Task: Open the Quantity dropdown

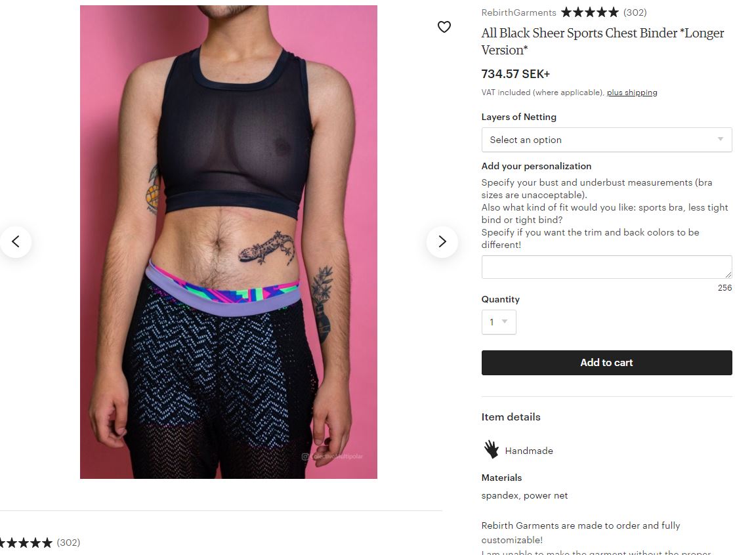Action: [499, 322]
